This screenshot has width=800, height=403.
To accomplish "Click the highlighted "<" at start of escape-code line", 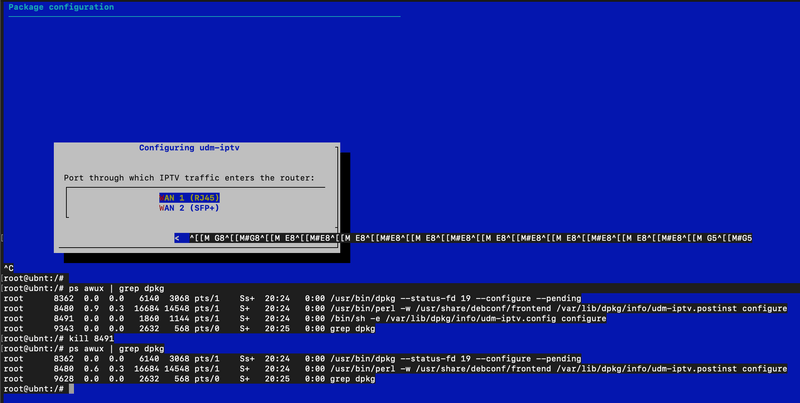I will pyautogui.click(x=177, y=238).
